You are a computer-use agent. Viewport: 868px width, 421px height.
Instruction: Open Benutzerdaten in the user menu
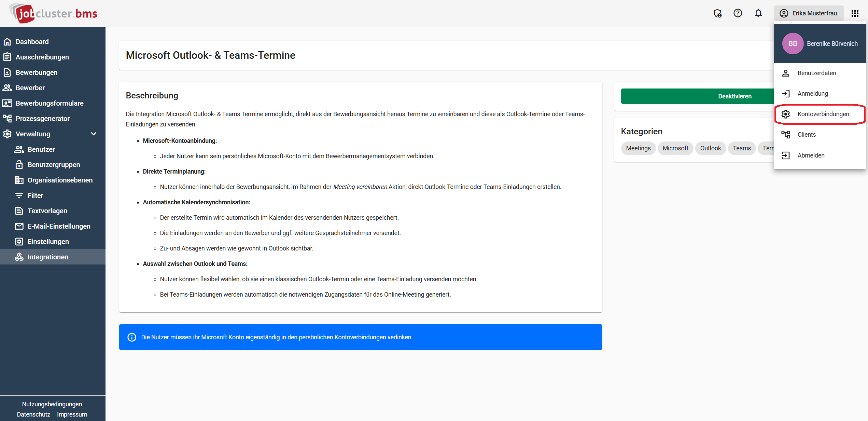[820, 73]
